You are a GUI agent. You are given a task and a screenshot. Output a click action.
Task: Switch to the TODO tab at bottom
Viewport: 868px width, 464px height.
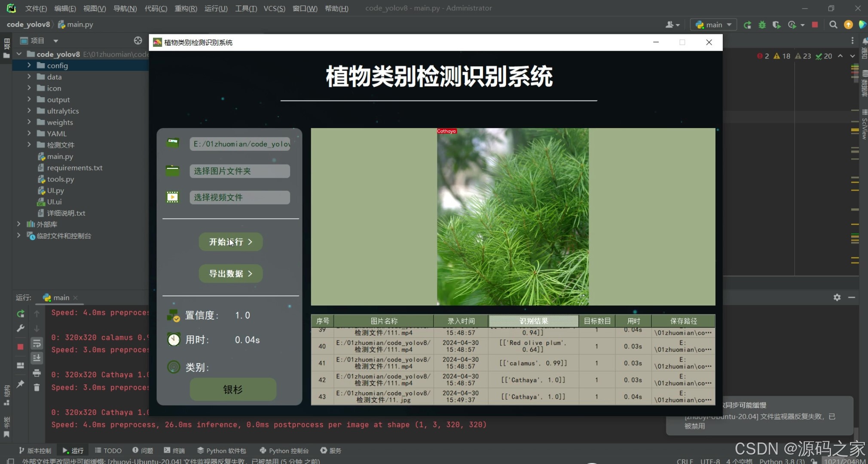(x=108, y=450)
